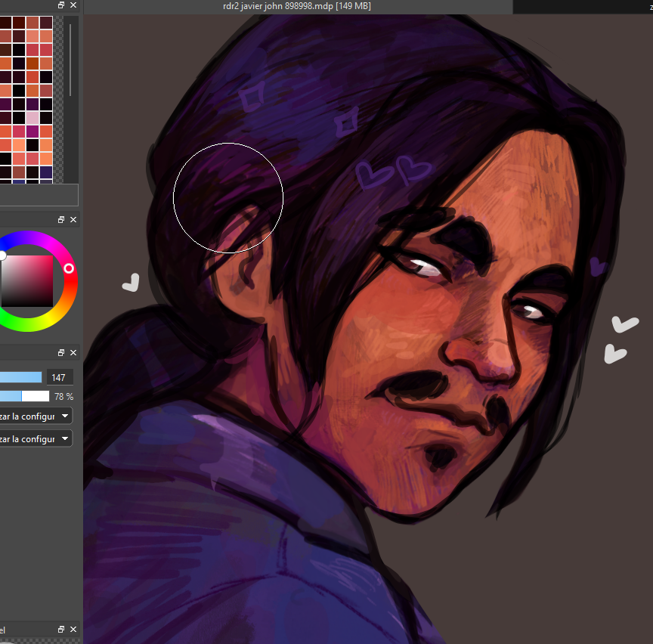Click inside the saturation-brightness color square
The height and width of the screenshot is (644, 653).
tap(27, 281)
